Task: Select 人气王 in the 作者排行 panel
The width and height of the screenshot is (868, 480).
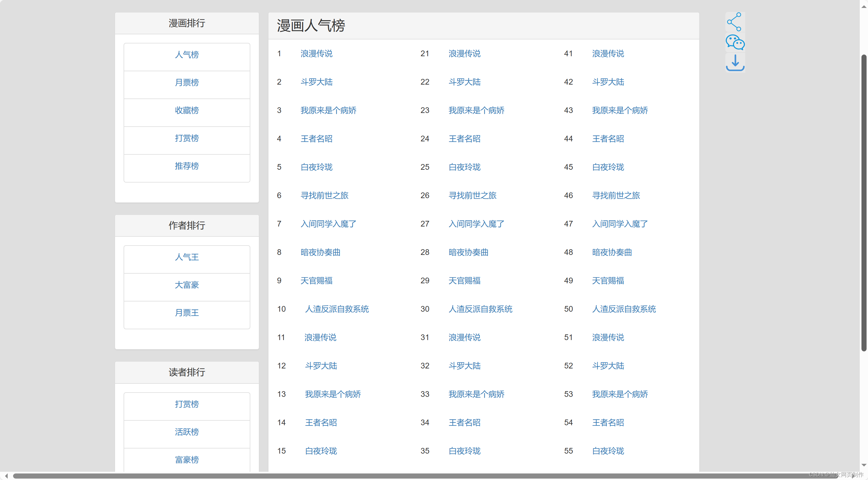Action: (x=187, y=257)
